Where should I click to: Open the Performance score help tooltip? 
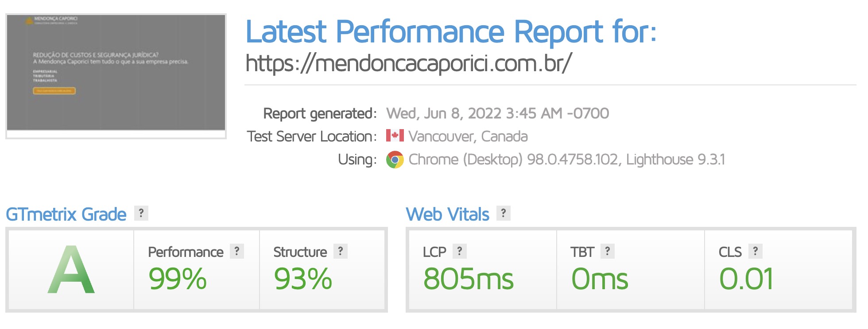237,251
